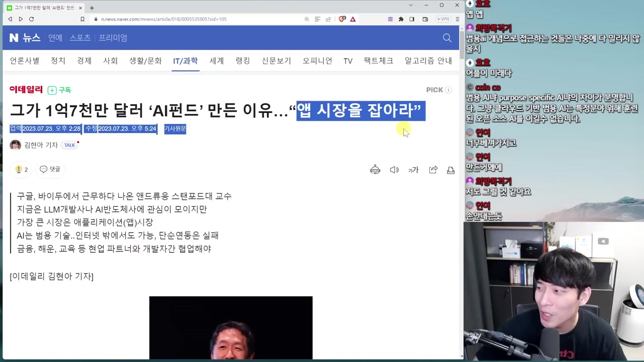Open the 연예 section link
The image size is (644, 362).
(55, 38)
